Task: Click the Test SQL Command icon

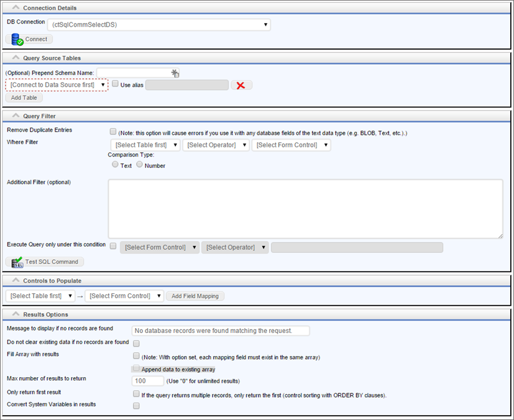Action: click(17, 262)
